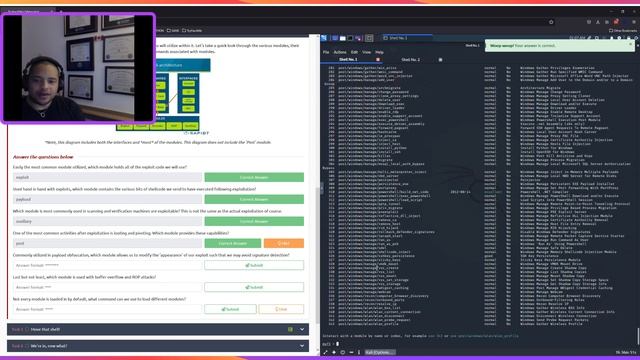The image size is (640, 360).
Task: Click the 'exploit' answered field
Action: (x=107, y=177)
